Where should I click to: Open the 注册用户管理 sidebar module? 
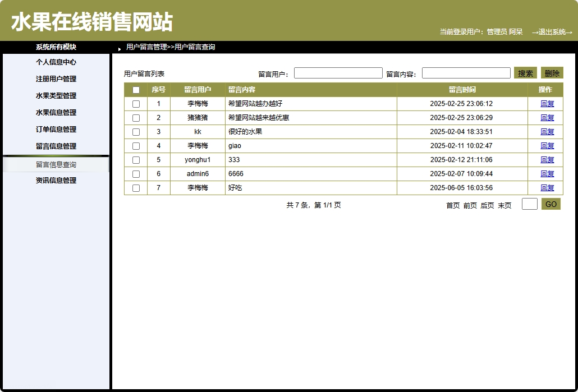pos(56,79)
